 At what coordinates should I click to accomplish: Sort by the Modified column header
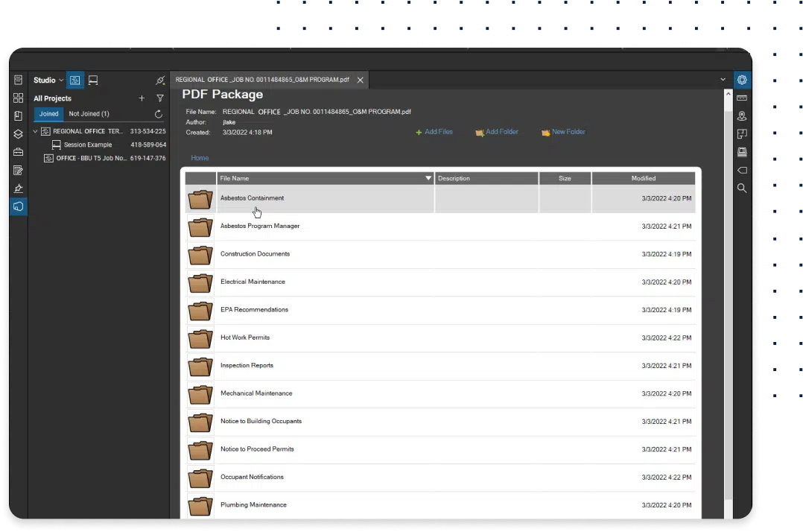[644, 178]
